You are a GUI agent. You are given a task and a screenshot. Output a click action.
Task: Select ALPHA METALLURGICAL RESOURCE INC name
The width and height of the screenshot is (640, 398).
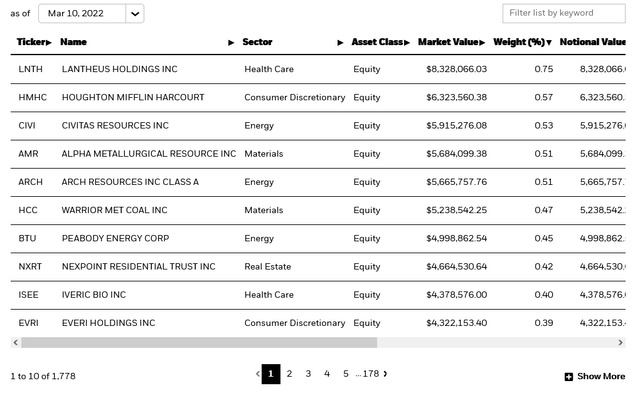tap(149, 153)
